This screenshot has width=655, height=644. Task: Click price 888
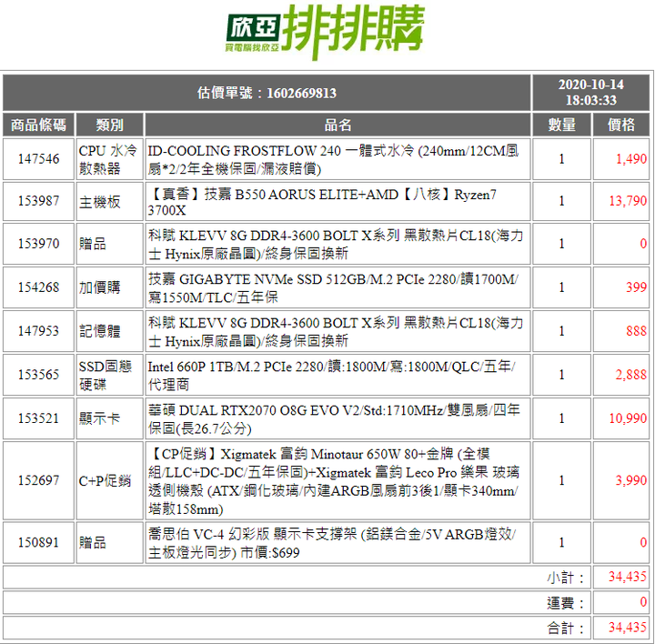pyautogui.click(x=636, y=331)
